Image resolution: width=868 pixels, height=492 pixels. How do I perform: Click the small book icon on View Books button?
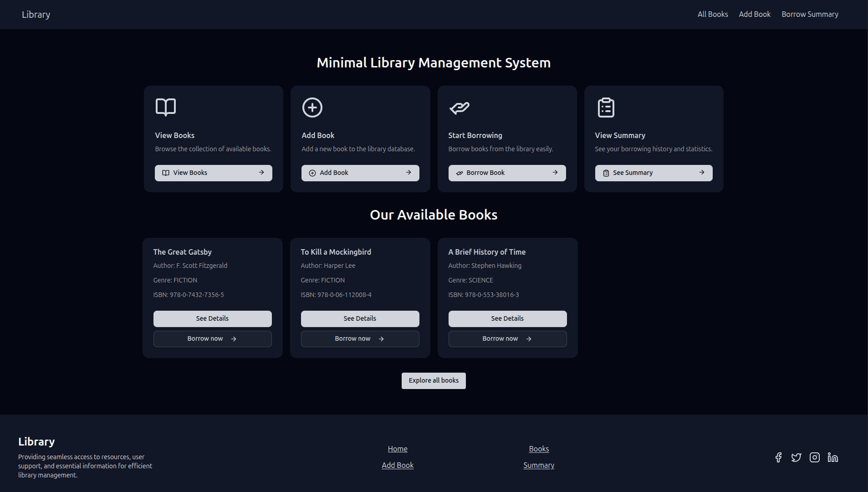click(166, 173)
